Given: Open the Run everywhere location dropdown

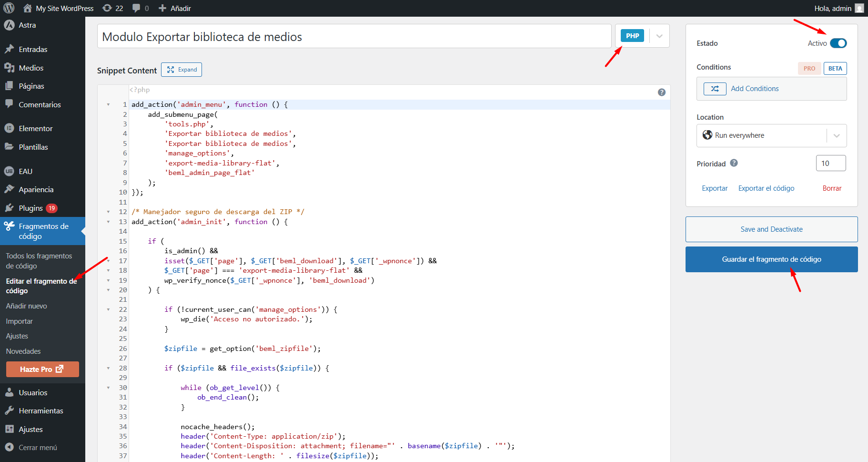Looking at the screenshot, I should [x=837, y=135].
